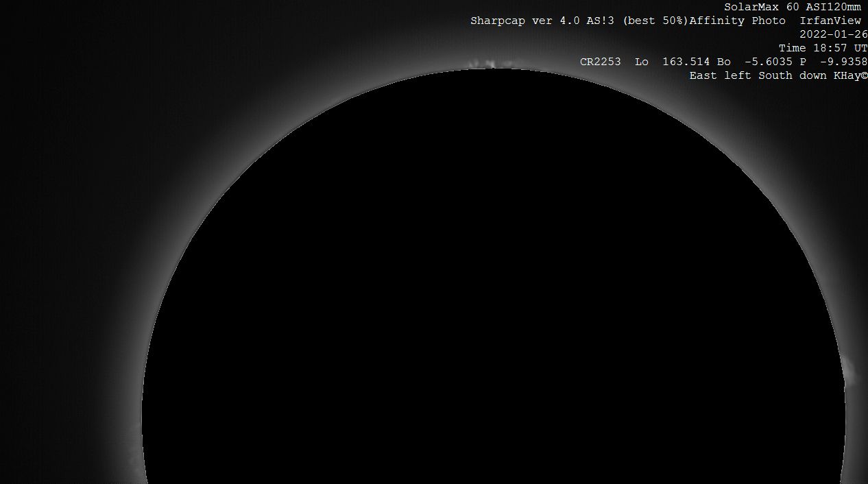Click the word Sharpcap
Image resolution: width=868 pixels, height=484 pixels.
498,21
